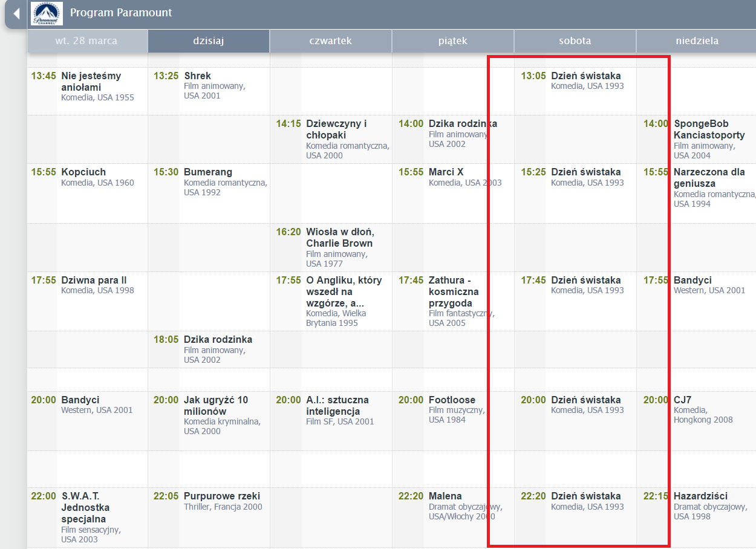Open 'Wiosła w dłoń, Charlie Brown'
The image size is (756, 549).
[x=340, y=238]
